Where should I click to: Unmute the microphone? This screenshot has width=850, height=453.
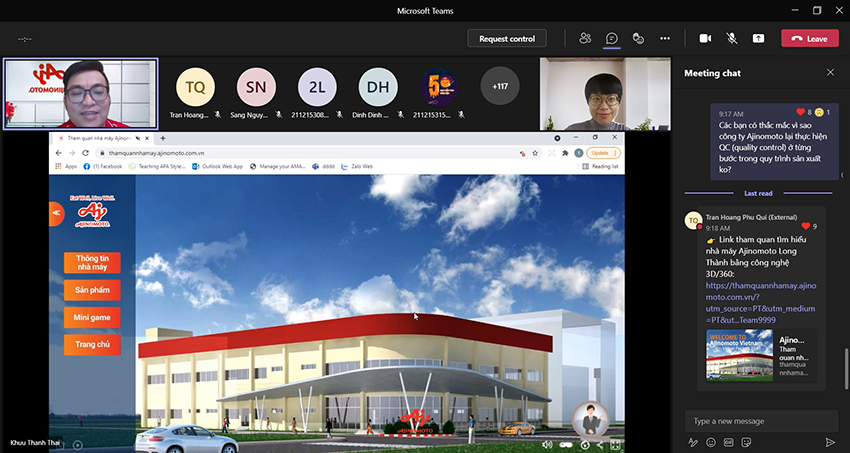pyautogui.click(x=732, y=38)
